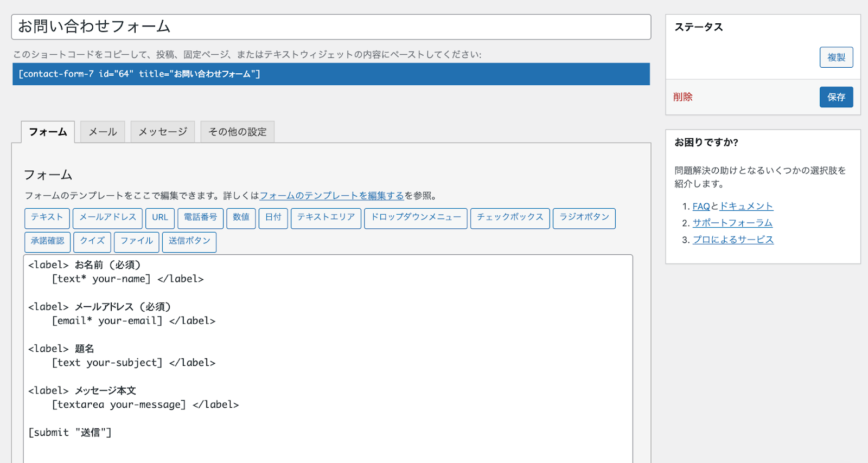Insert a クイズ tag
The width and height of the screenshot is (868, 463).
[92, 242]
